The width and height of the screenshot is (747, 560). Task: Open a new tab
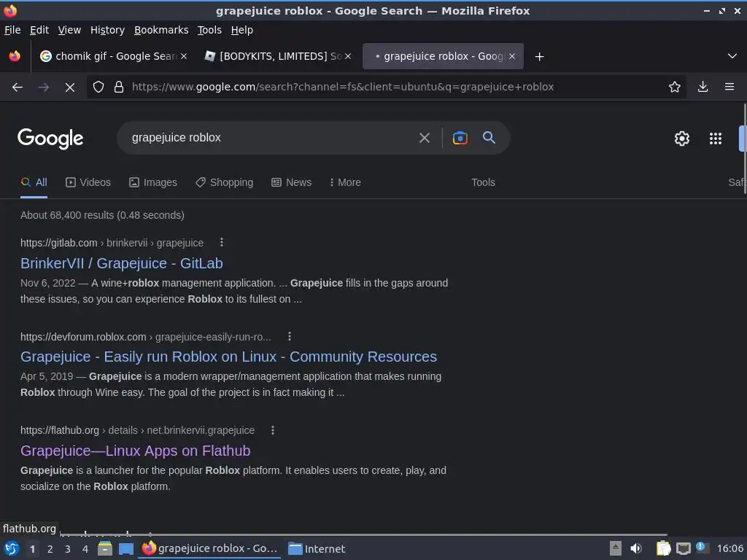[x=539, y=57]
